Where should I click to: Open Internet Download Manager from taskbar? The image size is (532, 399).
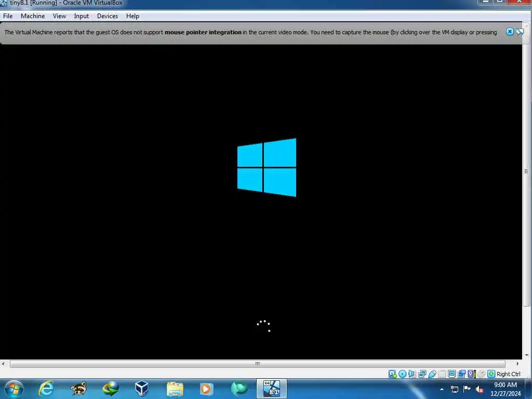pos(111,389)
